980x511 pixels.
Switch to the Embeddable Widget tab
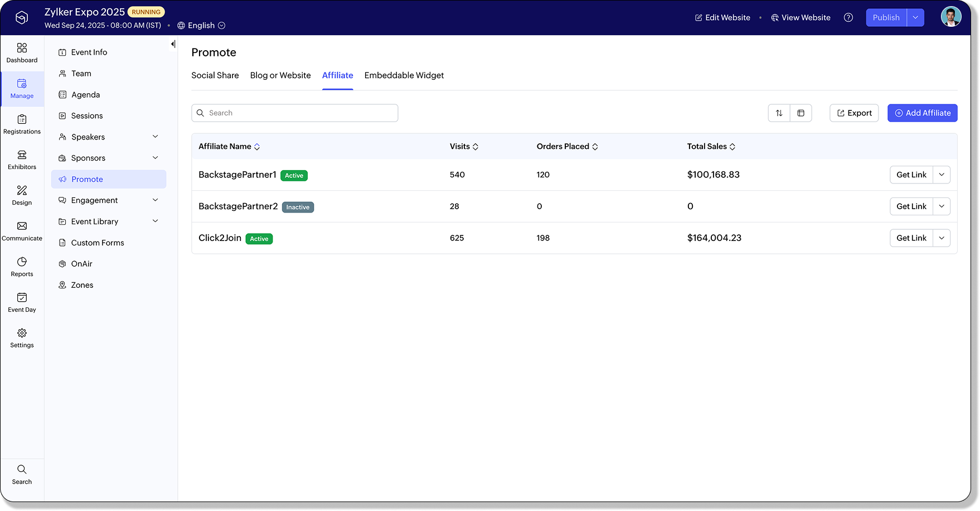click(404, 75)
